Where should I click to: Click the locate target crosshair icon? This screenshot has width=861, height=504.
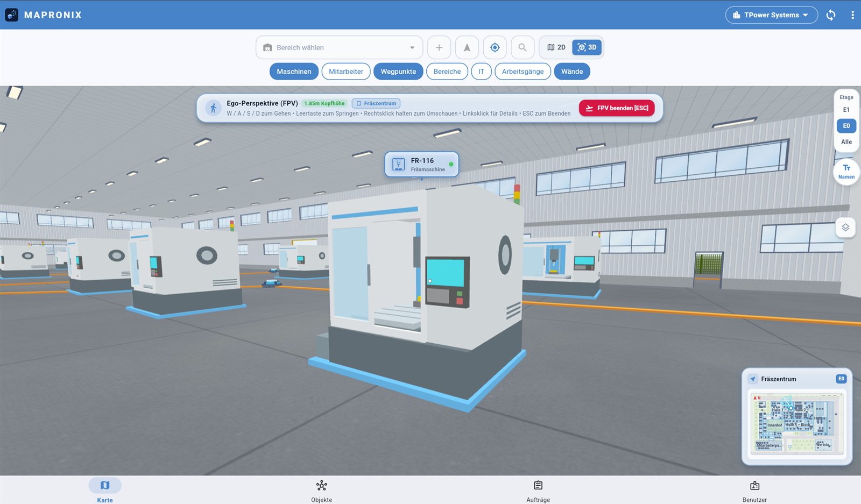[495, 47]
